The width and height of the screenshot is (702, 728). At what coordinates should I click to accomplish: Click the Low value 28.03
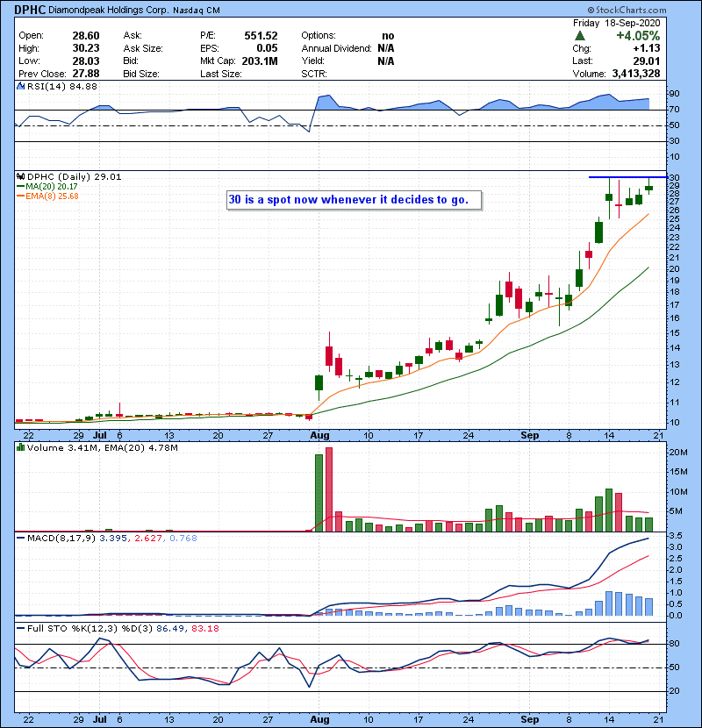click(86, 61)
